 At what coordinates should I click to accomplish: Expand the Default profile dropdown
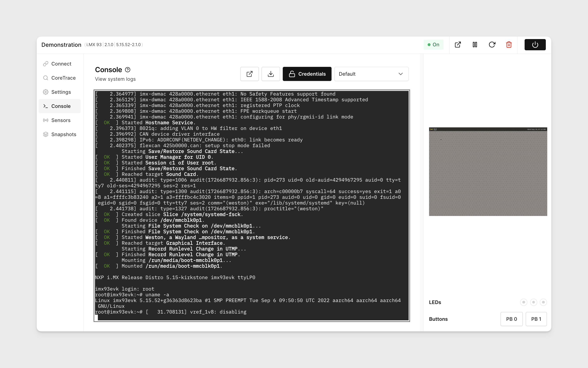(371, 74)
